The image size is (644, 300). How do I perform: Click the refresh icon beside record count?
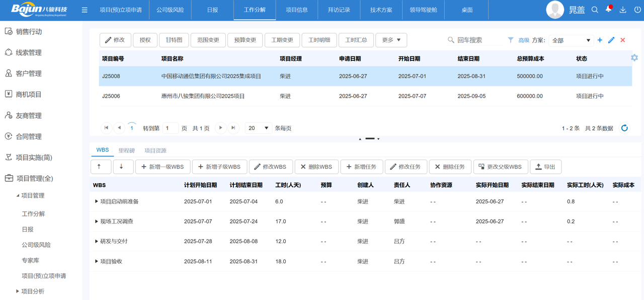tap(624, 128)
